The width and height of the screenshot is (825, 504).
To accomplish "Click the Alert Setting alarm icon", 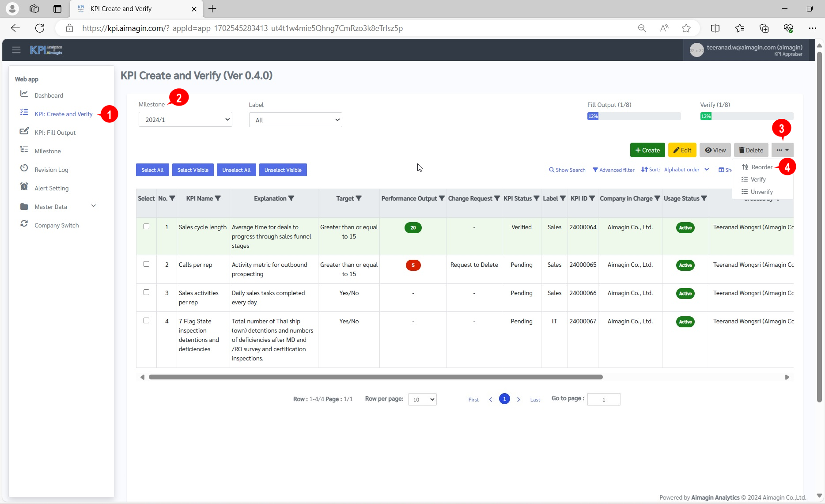I will click(x=24, y=187).
